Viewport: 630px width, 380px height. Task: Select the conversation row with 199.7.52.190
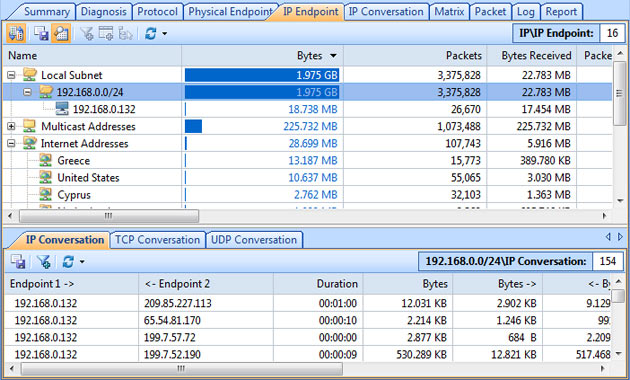(x=307, y=355)
